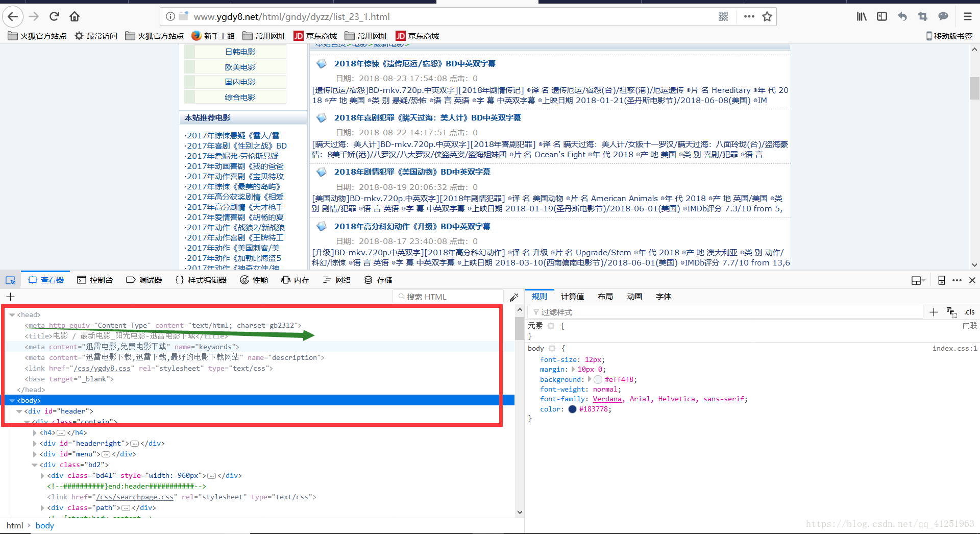Image resolution: width=980 pixels, height=534 pixels.
Task: Go forward one page
Action: click(34, 16)
